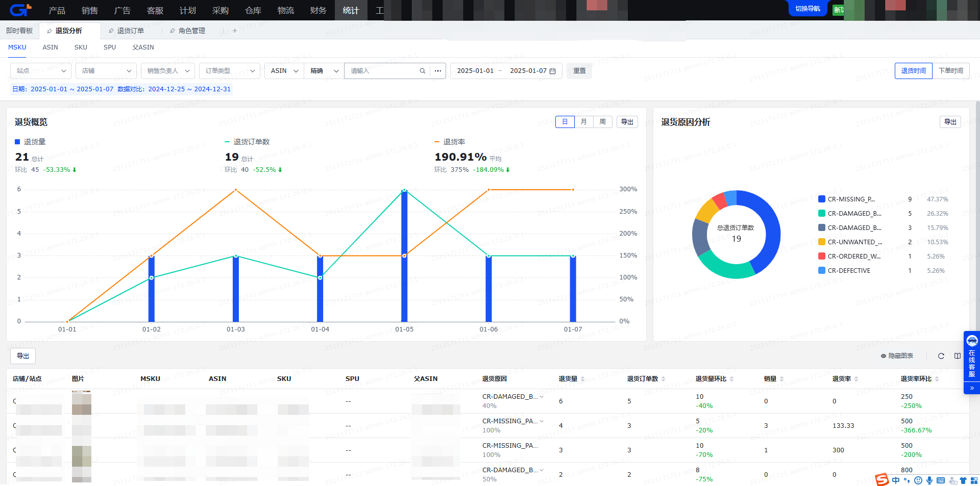The width and height of the screenshot is (980, 486).
Task: Switch to the 父ASIN tab
Action: coord(143,47)
